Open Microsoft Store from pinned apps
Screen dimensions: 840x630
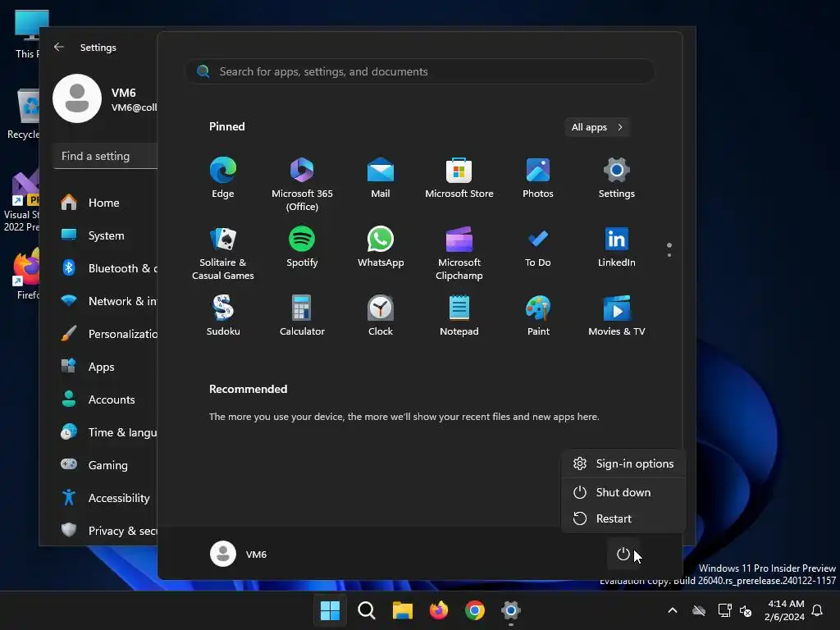click(459, 177)
